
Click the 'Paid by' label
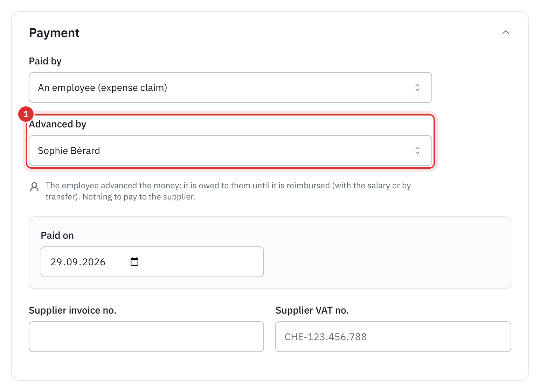point(45,61)
